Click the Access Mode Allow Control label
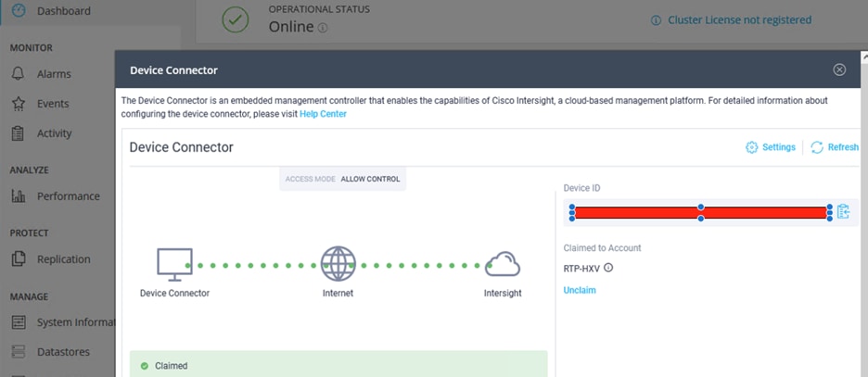 [x=343, y=179]
